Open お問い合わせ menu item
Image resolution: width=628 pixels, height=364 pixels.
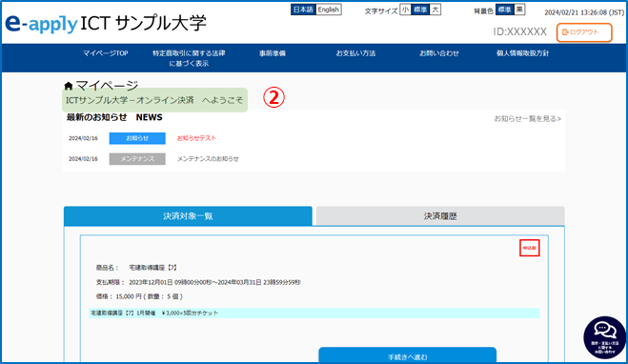(439, 53)
